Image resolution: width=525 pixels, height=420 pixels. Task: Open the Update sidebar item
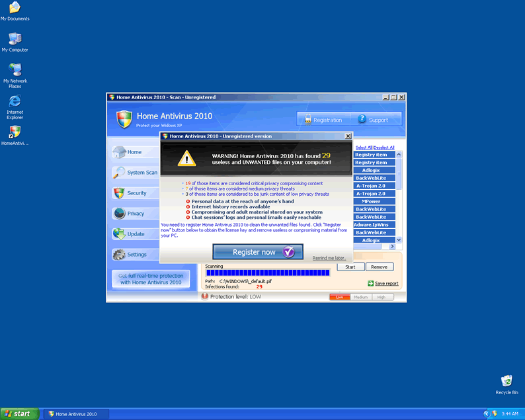135,234
